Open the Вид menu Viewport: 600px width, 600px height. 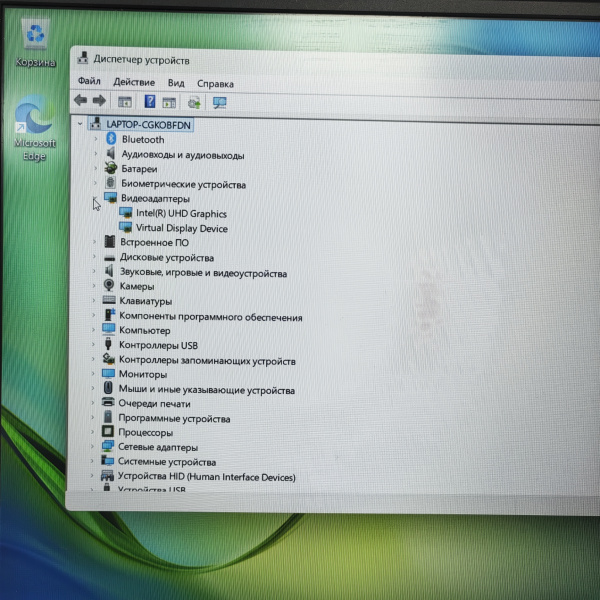point(176,83)
